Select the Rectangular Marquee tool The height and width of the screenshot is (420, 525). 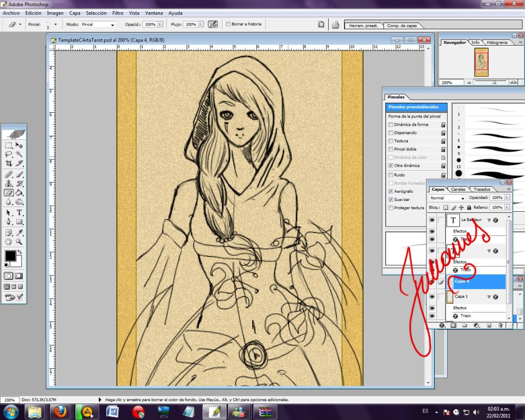[x=9, y=145]
